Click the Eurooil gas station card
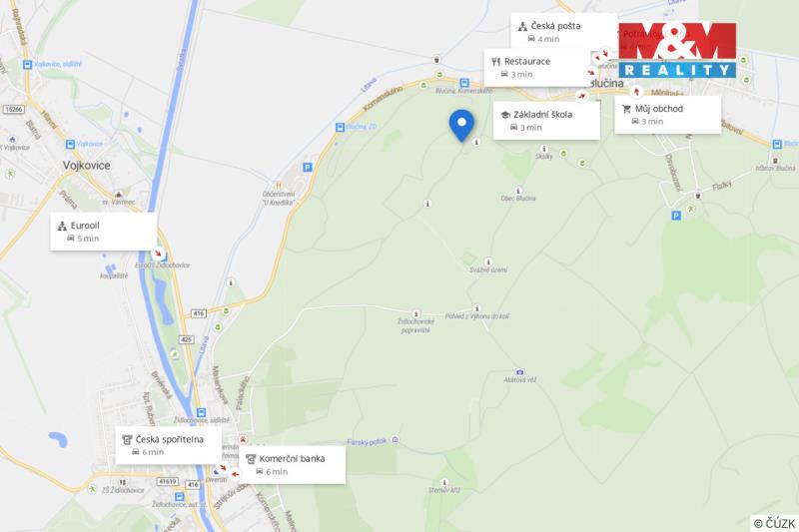This screenshot has height=532, width=799. (x=104, y=232)
